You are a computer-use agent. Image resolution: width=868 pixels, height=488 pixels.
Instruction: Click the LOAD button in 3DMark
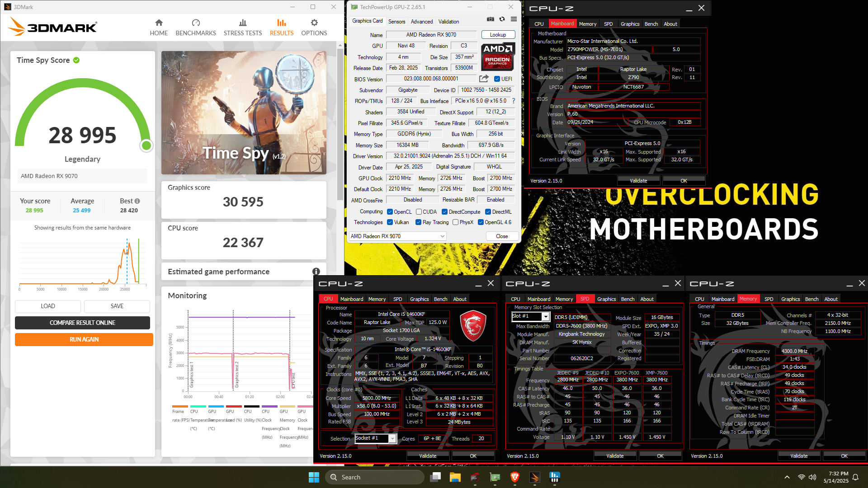click(48, 306)
